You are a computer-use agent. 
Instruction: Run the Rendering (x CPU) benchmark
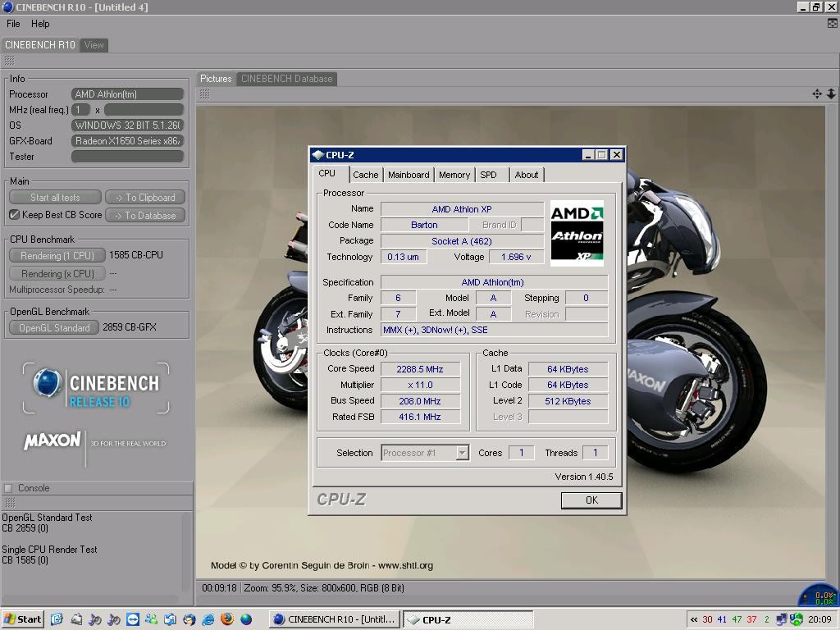click(57, 274)
